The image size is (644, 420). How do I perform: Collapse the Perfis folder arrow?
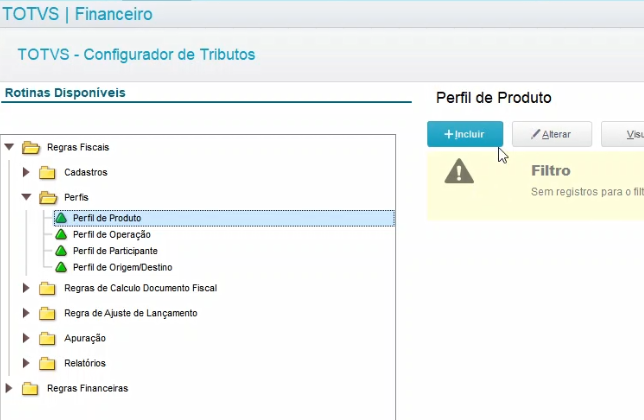pyautogui.click(x=26, y=197)
